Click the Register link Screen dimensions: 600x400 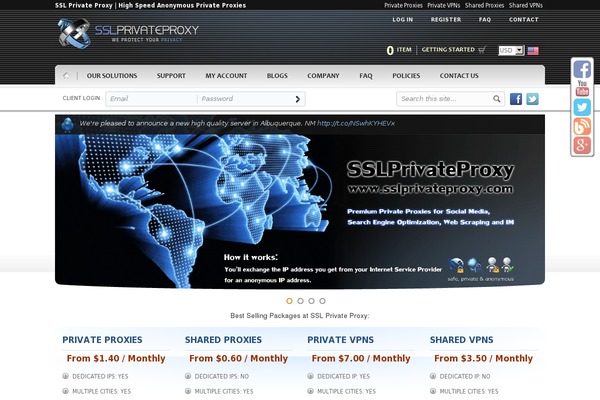(446, 20)
